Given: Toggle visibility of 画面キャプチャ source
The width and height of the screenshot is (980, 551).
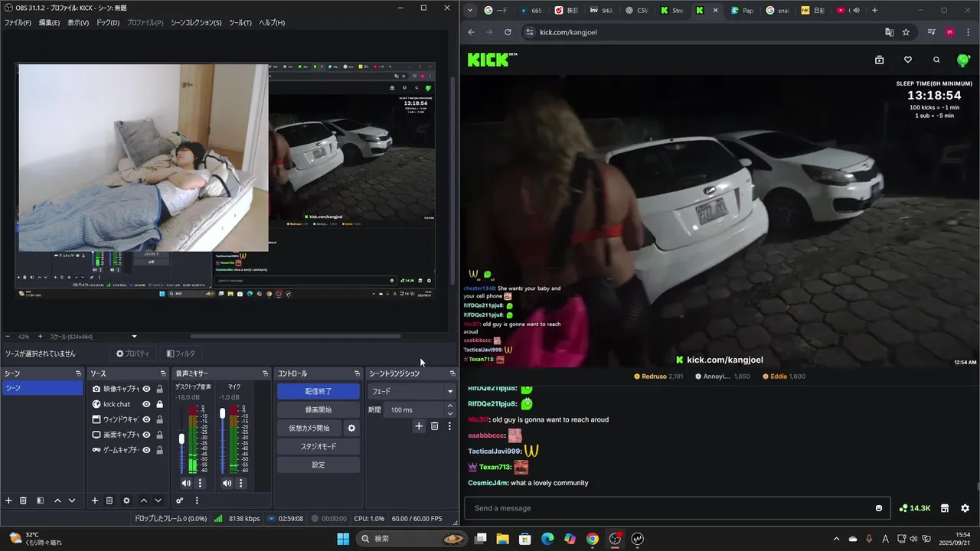Looking at the screenshot, I should (146, 435).
